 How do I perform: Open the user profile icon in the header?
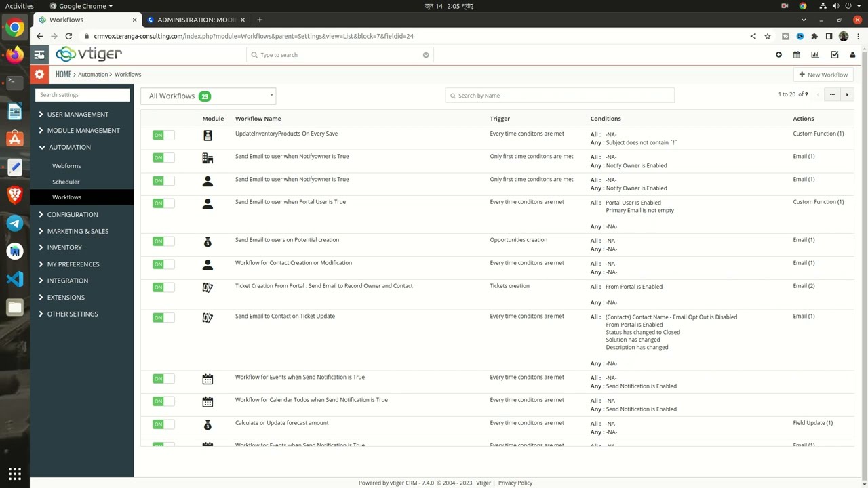tap(852, 55)
